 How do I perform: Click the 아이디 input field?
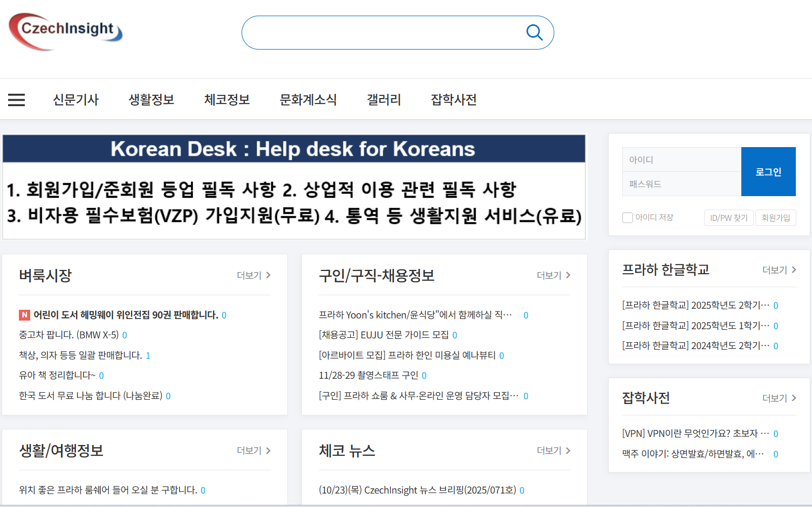(x=682, y=159)
